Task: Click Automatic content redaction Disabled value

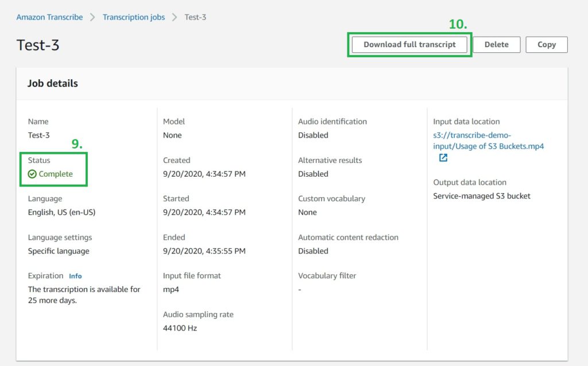Action: point(313,251)
